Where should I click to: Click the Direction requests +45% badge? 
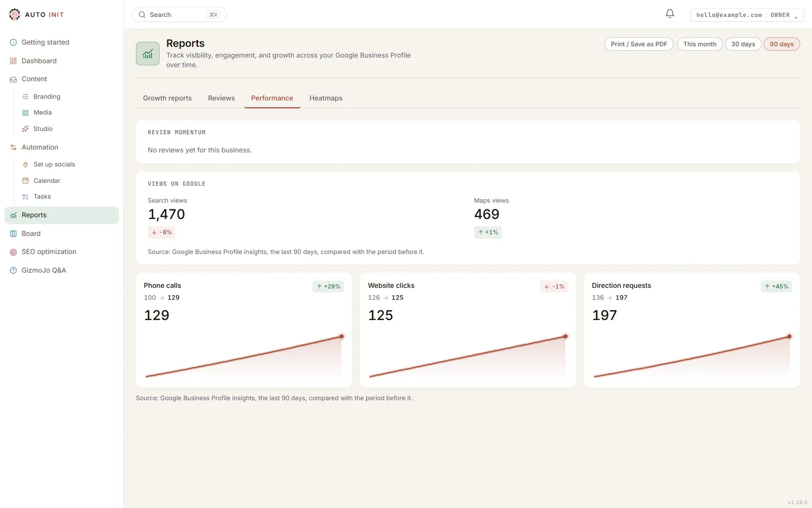[x=776, y=287]
